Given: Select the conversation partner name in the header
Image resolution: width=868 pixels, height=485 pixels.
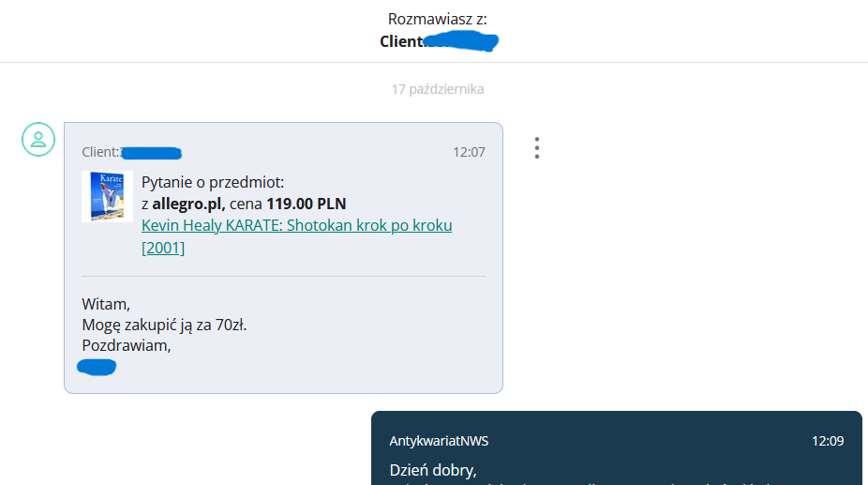Looking at the screenshot, I should (439, 41).
